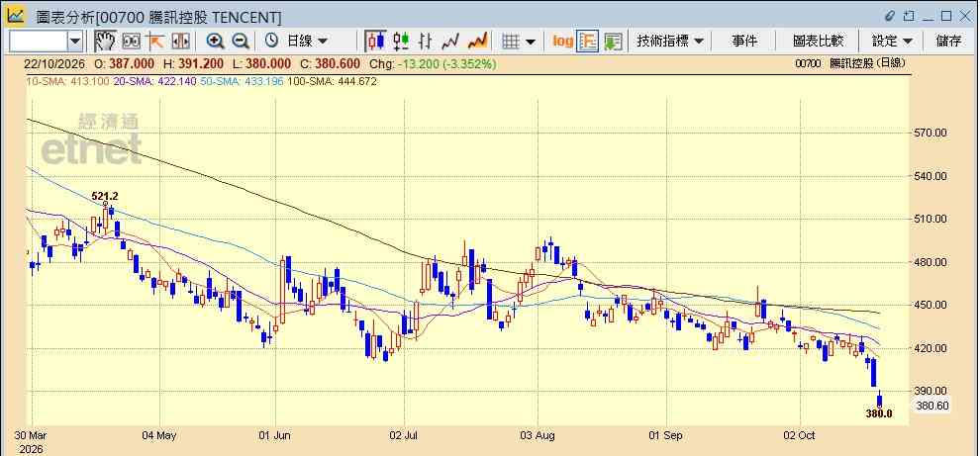Image resolution: width=980 pixels, height=456 pixels.
Task: Click the 01 Sep date axis label
Action: [x=665, y=435]
